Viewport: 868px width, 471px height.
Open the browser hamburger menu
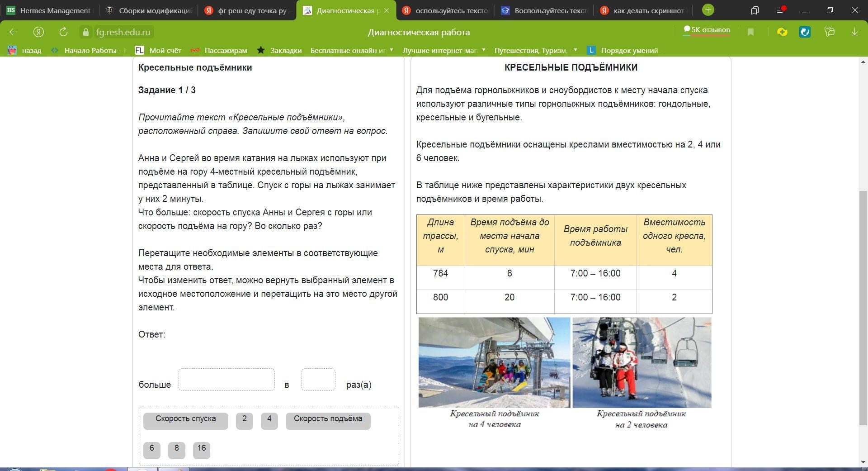pos(780,10)
